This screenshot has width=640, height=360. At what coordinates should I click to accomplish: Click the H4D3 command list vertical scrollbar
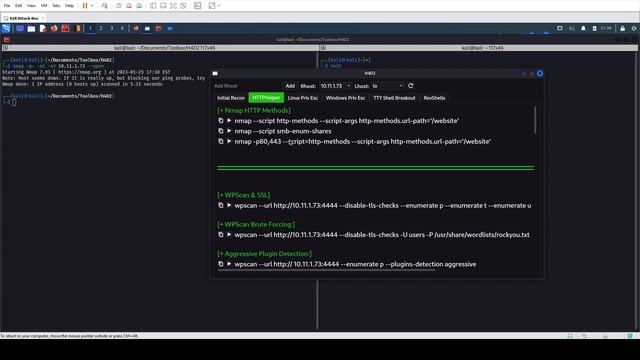point(535,120)
